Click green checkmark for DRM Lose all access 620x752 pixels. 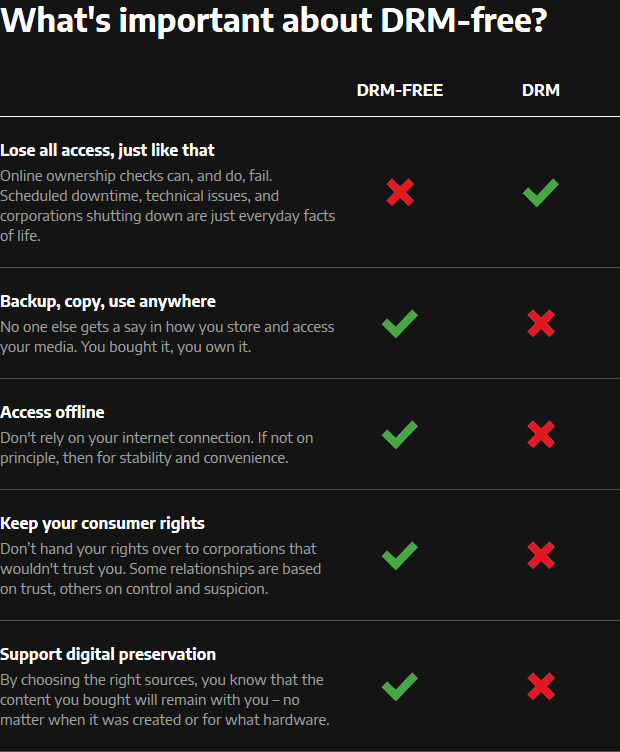(540, 192)
